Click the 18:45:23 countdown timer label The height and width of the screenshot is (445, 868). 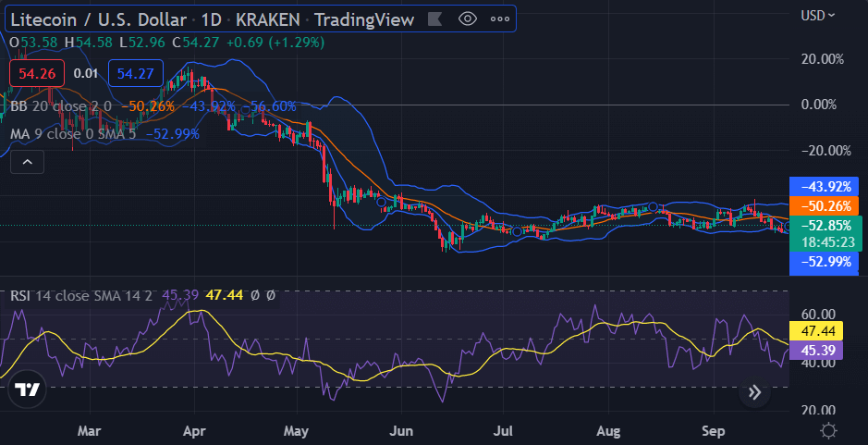[826, 242]
